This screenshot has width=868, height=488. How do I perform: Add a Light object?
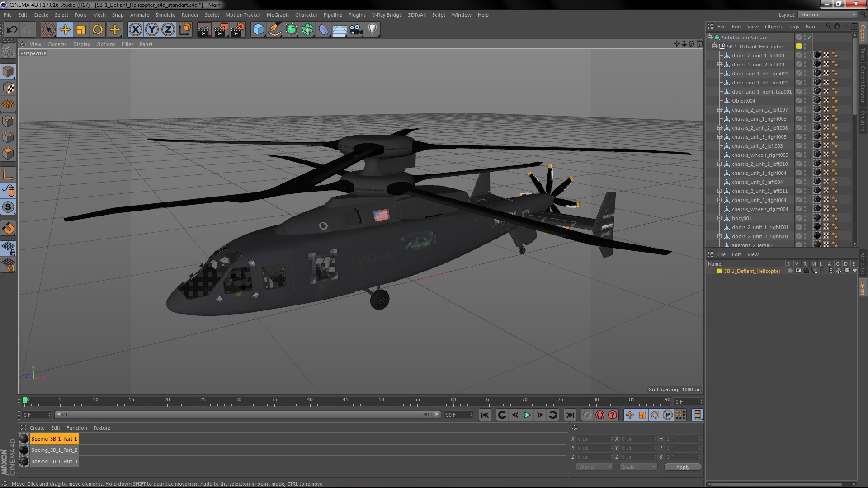coord(373,30)
